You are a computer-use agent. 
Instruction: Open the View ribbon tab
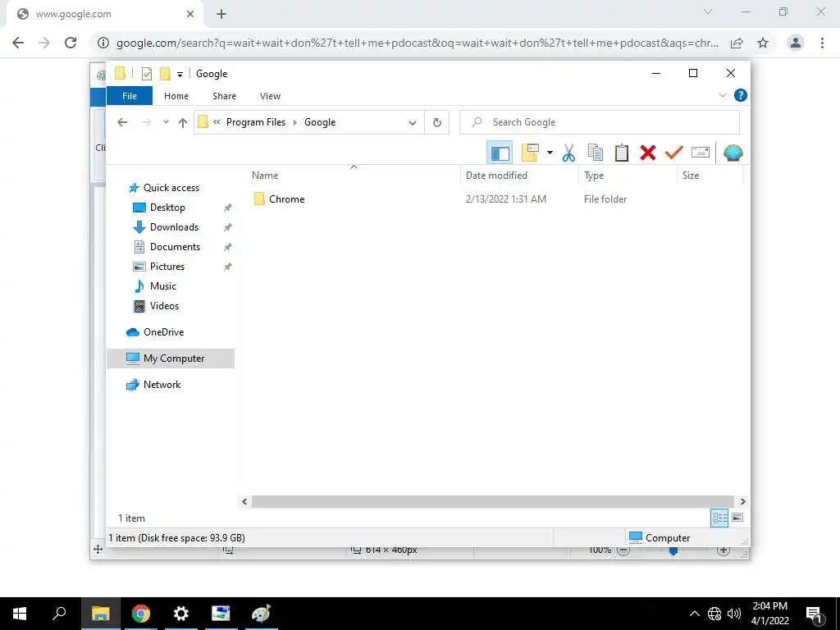[270, 96]
